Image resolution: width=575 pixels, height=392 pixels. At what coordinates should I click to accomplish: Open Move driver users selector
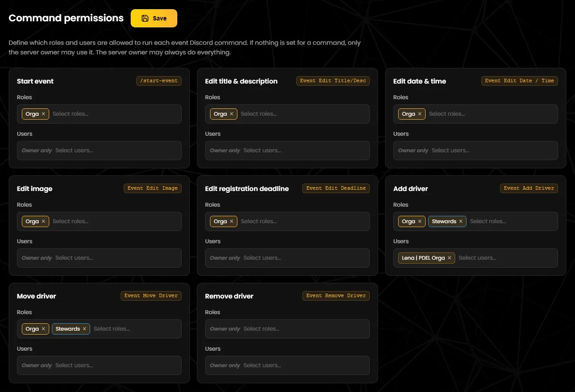99,365
